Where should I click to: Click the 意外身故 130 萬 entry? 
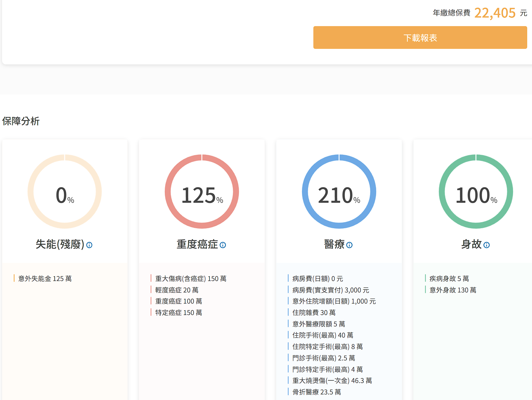[x=453, y=290]
